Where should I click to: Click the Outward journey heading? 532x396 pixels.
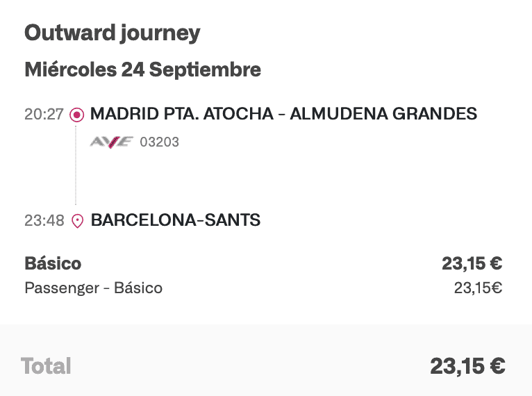tap(112, 33)
